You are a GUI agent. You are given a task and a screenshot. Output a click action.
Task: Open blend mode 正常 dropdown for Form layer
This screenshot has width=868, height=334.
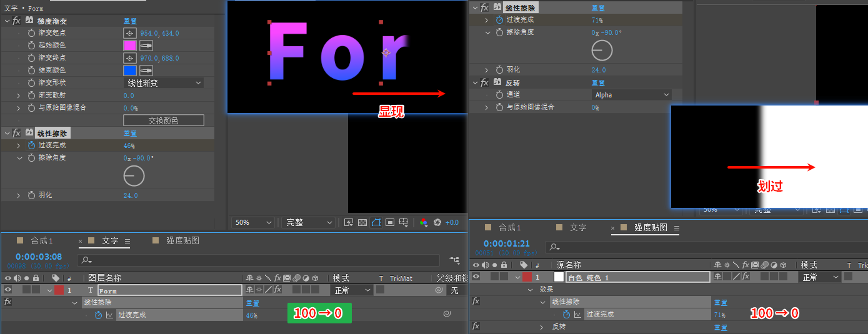(351, 290)
